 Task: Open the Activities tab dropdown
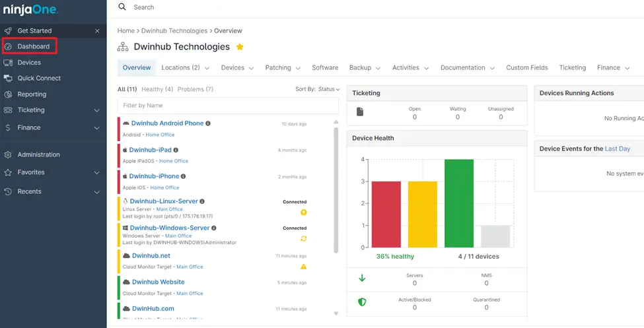410,68
